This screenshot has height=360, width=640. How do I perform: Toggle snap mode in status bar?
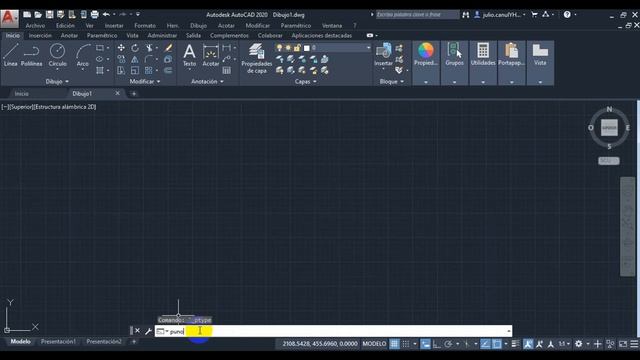coord(405,344)
